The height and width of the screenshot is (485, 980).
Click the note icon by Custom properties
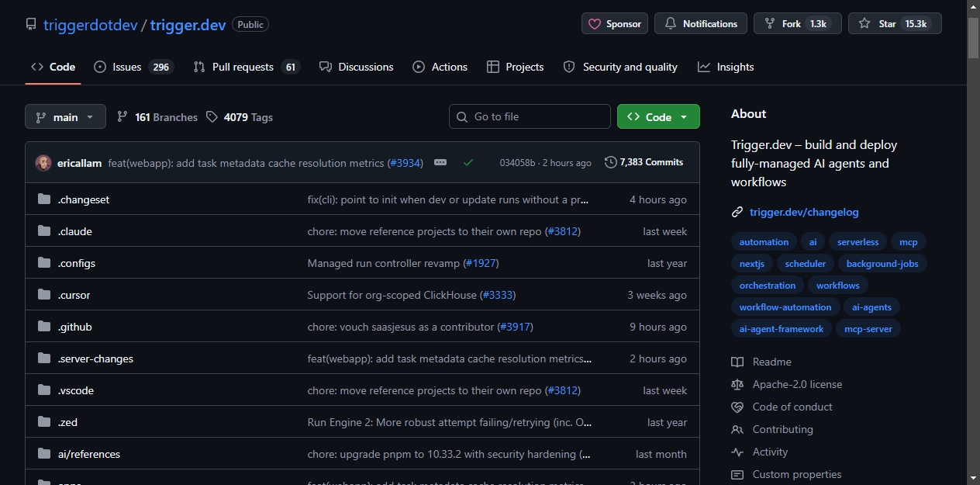coord(737,474)
